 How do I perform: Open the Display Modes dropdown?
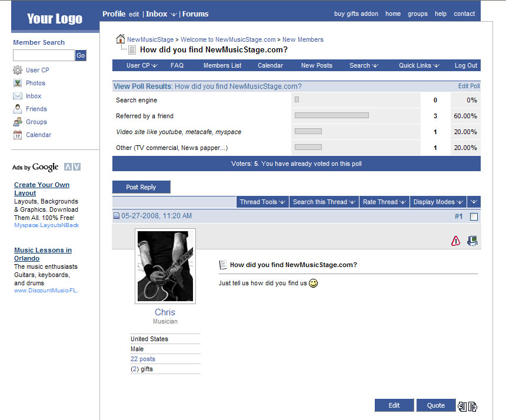(438, 202)
